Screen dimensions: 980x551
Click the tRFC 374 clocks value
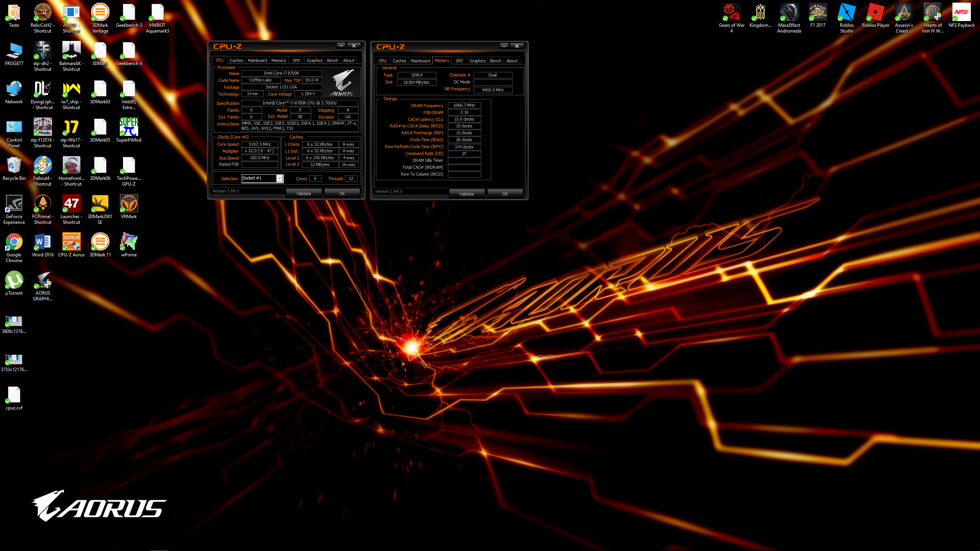[464, 147]
